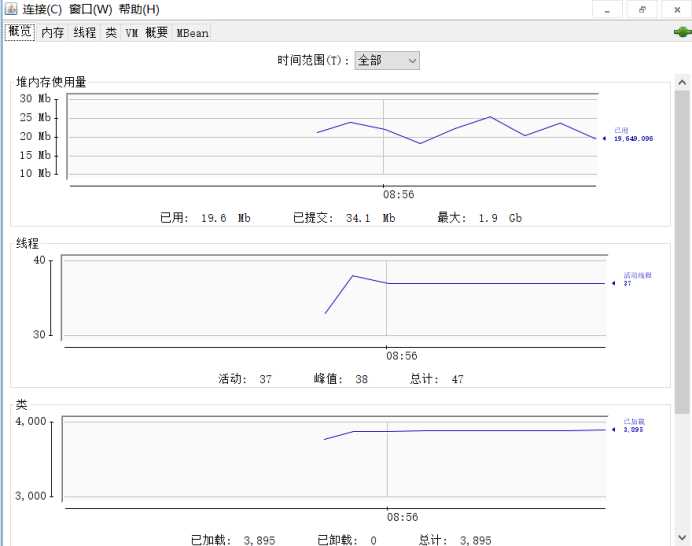The height and width of the screenshot is (546, 692).
Task: Open the 类 tab
Action: 111,33
